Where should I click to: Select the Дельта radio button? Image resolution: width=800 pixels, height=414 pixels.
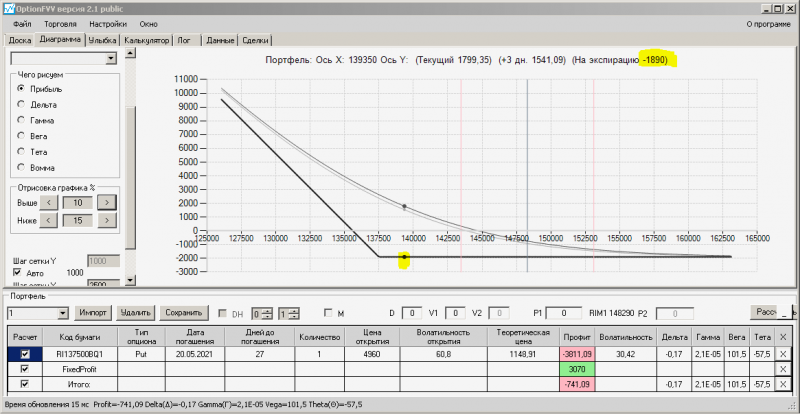21,104
